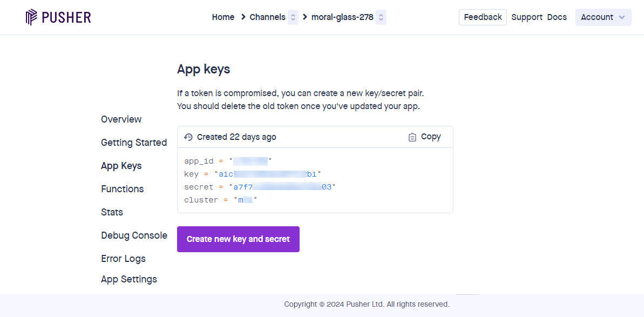
Task: Click Create new key and secret
Action: [238, 239]
